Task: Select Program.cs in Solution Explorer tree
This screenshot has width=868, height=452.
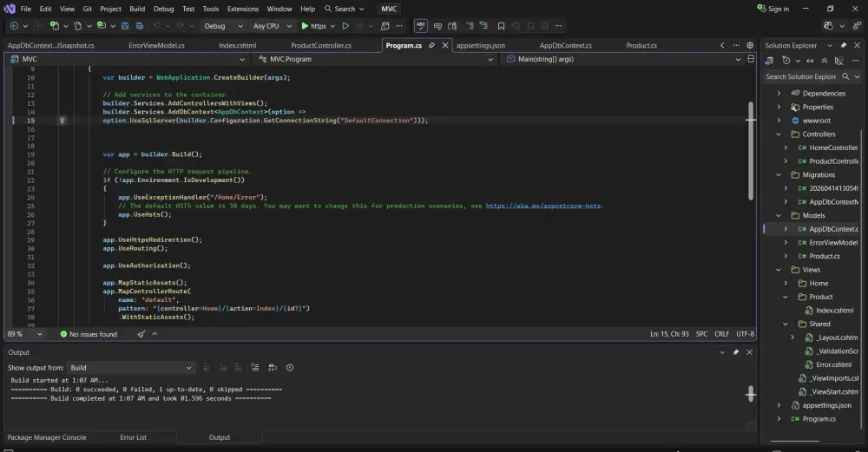Action: (x=819, y=419)
